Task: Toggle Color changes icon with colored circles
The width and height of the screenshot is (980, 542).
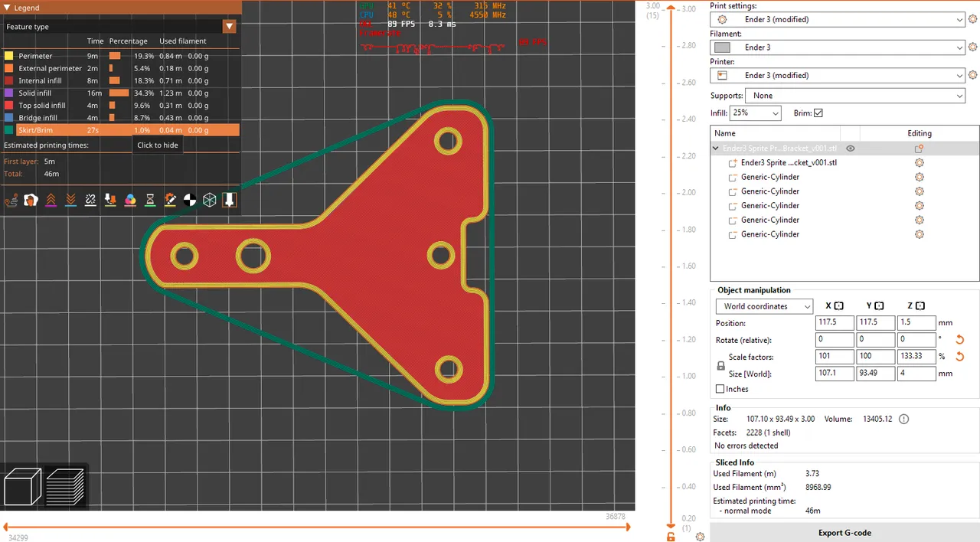Action: click(x=130, y=200)
